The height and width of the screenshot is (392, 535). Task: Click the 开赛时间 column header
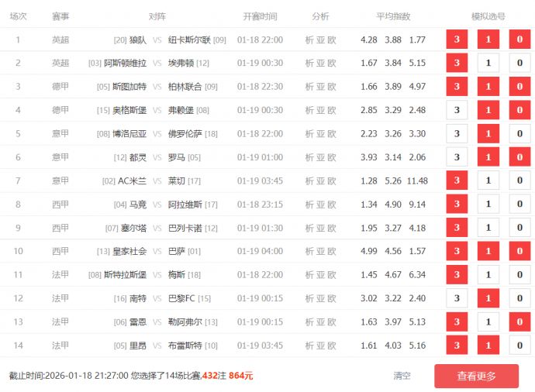[260, 16]
